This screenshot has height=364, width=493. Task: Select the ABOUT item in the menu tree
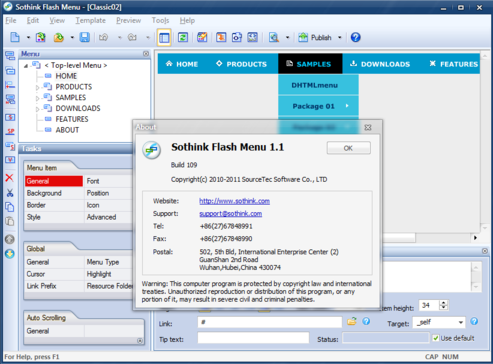pyautogui.click(x=67, y=130)
